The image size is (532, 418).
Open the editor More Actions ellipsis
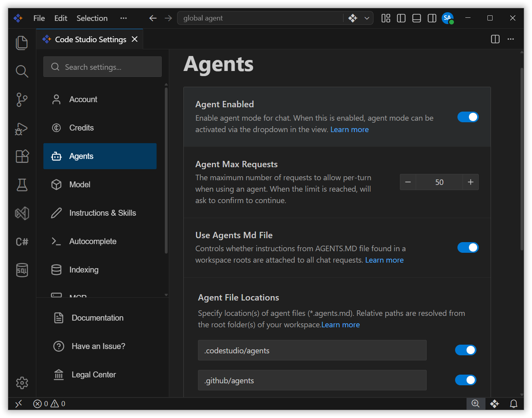point(511,39)
